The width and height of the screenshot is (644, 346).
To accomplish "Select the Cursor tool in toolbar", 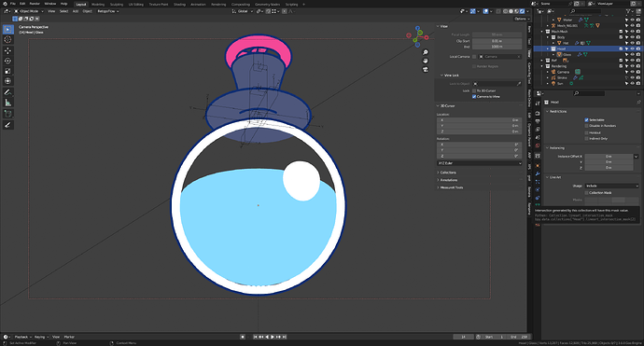I will [7, 39].
